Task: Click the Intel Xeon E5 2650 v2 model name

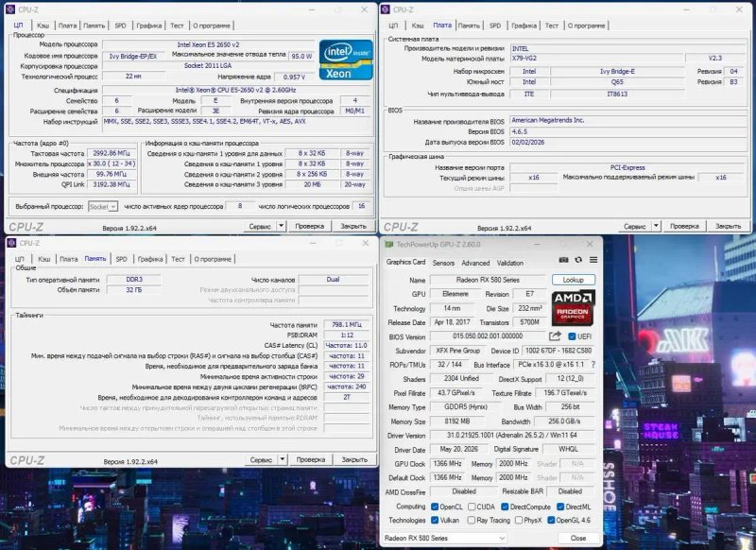Action: click(x=208, y=44)
